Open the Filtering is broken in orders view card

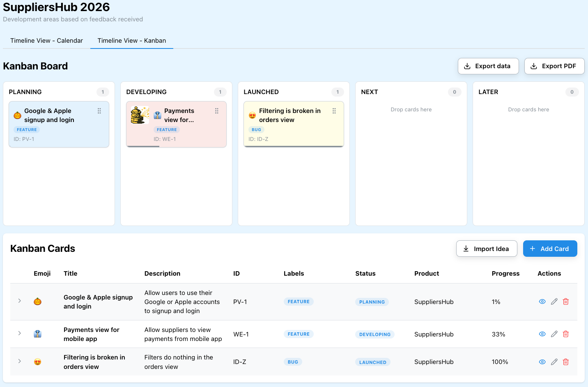tap(289, 115)
